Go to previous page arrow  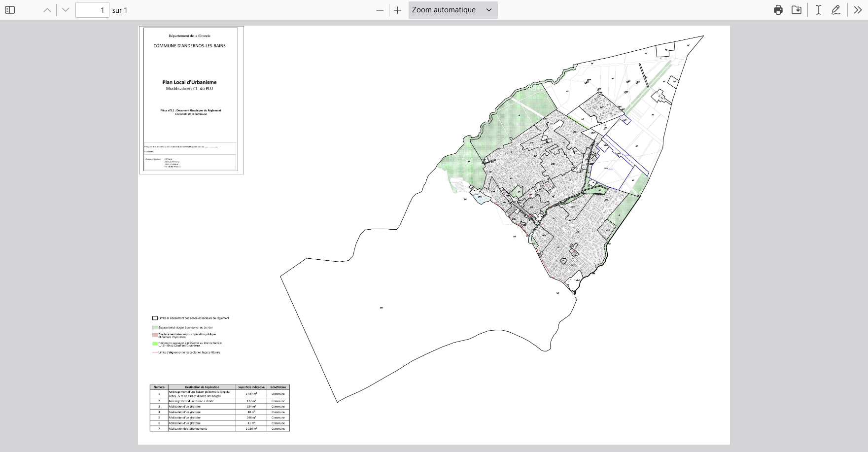tap(47, 10)
